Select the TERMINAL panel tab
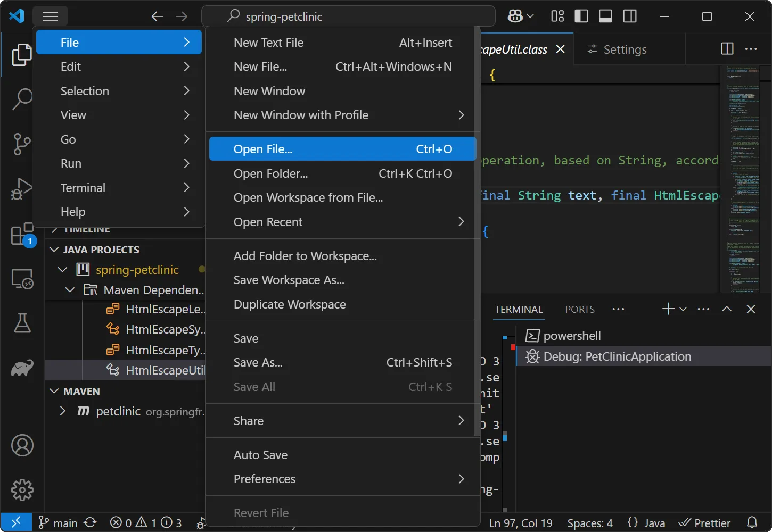The height and width of the screenshot is (532, 772). coord(519,309)
